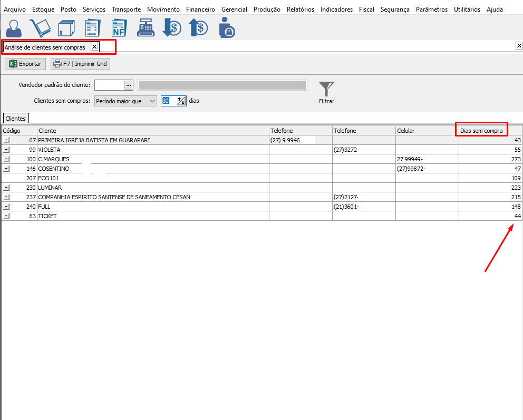Open the Relatórios menu
This screenshot has width=523, height=420.
click(300, 9)
